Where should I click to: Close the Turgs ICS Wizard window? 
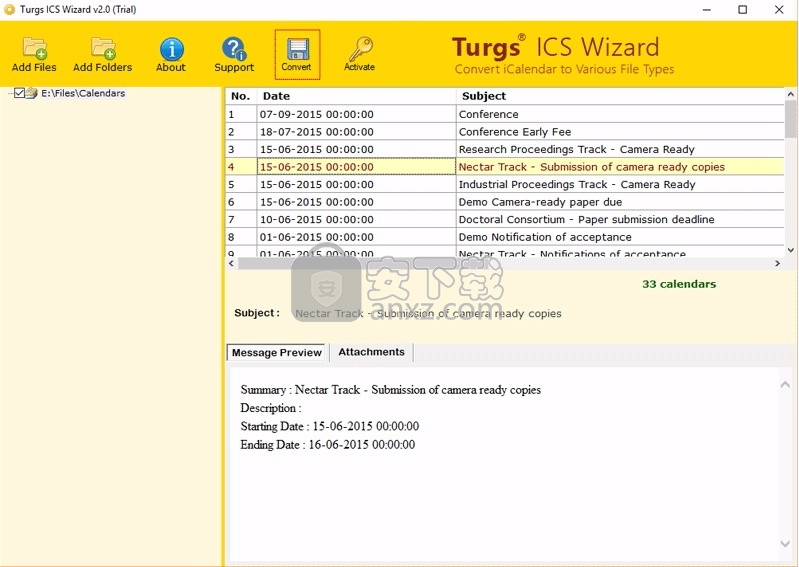coord(779,10)
